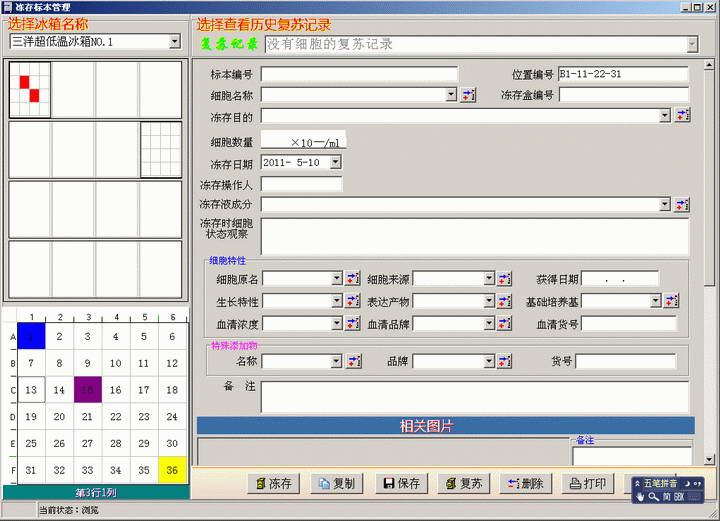
Task: Click add-item icon beside 血清浓度 dropdown
Action: [x=352, y=323]
